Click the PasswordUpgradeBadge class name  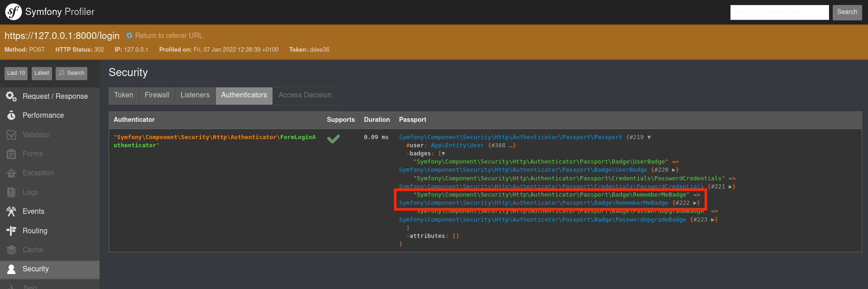tap(542, 220)
